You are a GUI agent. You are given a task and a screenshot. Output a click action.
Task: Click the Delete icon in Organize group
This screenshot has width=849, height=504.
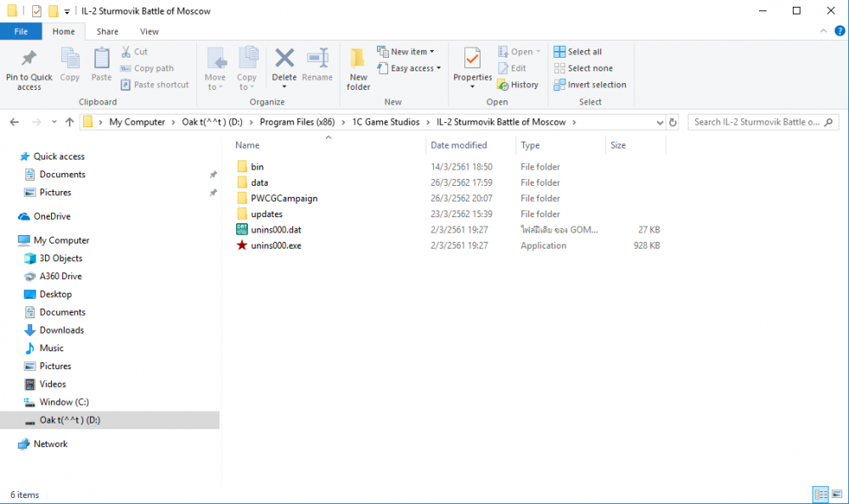click(x=284, y=59)
